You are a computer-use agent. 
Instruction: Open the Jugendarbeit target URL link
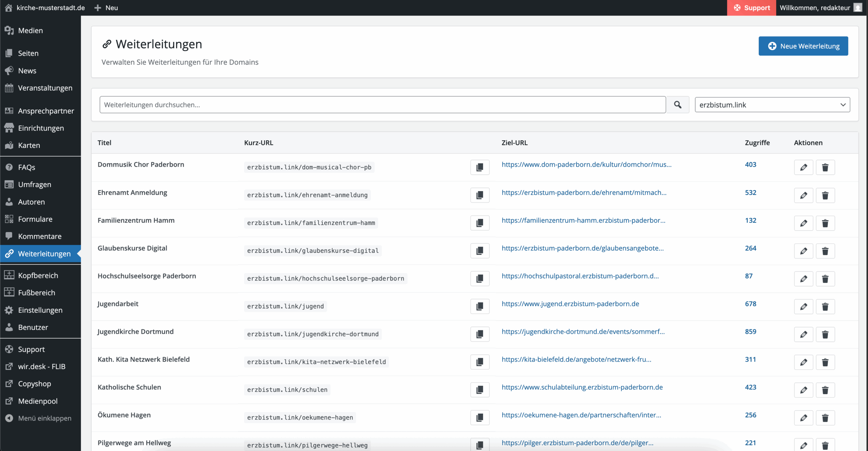coord(570,304)
